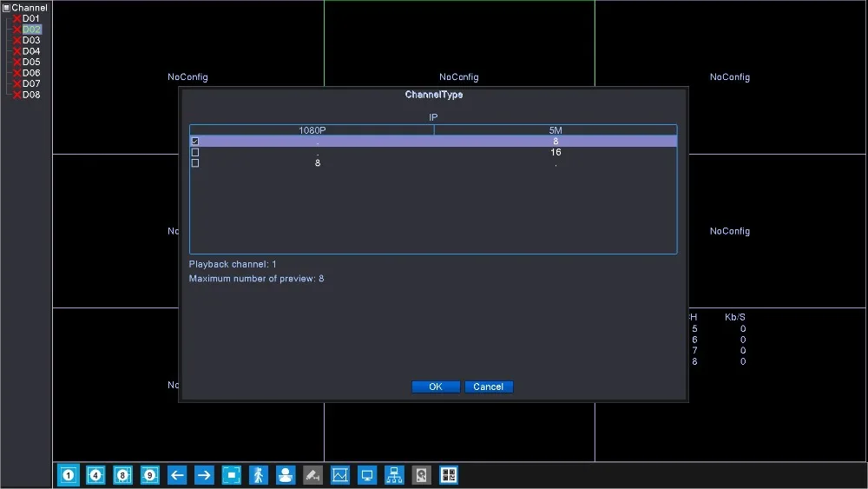The width and height of the screenshot is (868, 489).
Task: Click the 5M column header
Action: tap(556, 130)
